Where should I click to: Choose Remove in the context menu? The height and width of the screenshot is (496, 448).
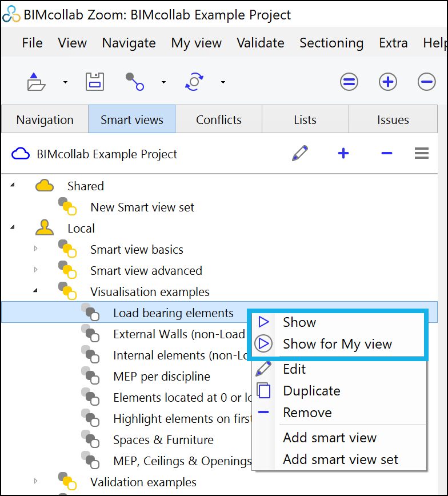pyautogui.click(x=340, y=413)
